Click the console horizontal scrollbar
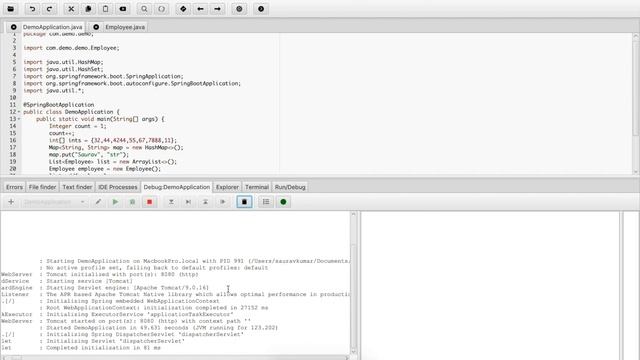This screenshot has height=360, width=640. (x=175, y=358)
